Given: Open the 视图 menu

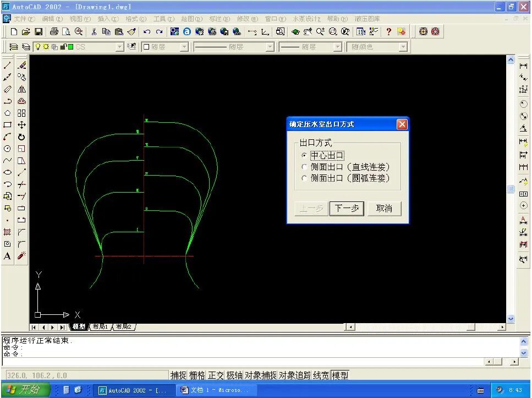Looking at the screenshot, I should 80,19.
